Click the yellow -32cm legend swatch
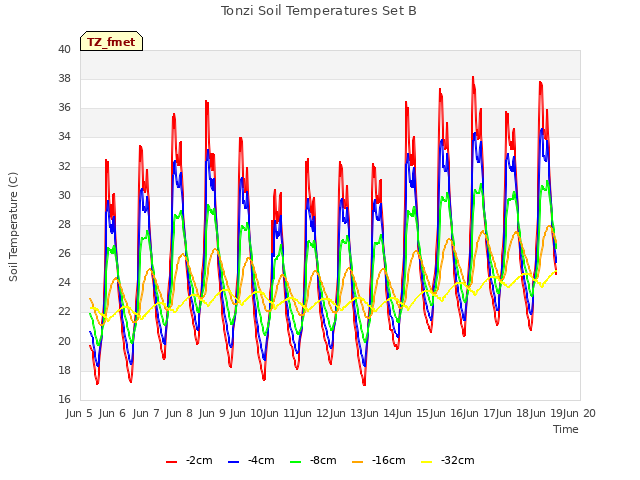The height and width of the screenshot is (480, 640). (427, 462)
